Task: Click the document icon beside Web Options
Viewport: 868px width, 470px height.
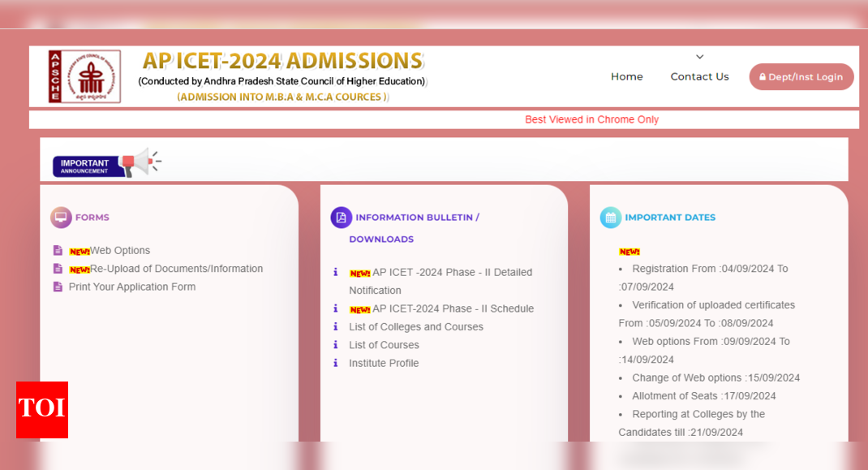Action: click(x=58, y=251)
